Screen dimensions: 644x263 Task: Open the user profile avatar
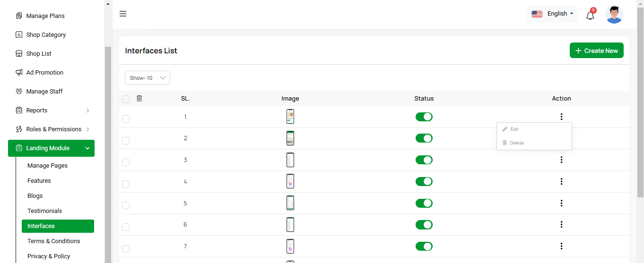point(614,14)
